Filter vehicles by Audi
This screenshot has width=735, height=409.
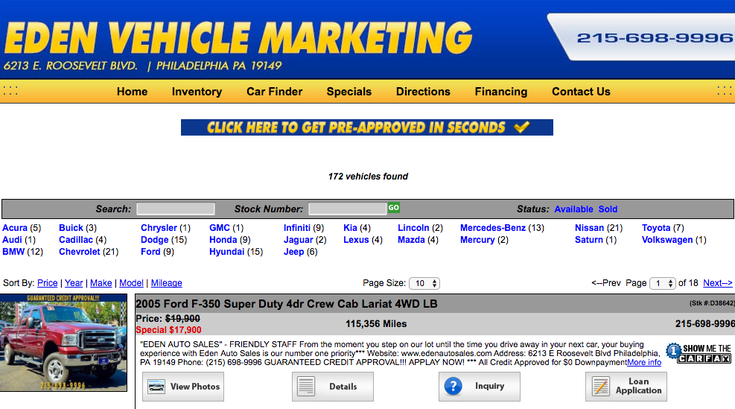12,239
